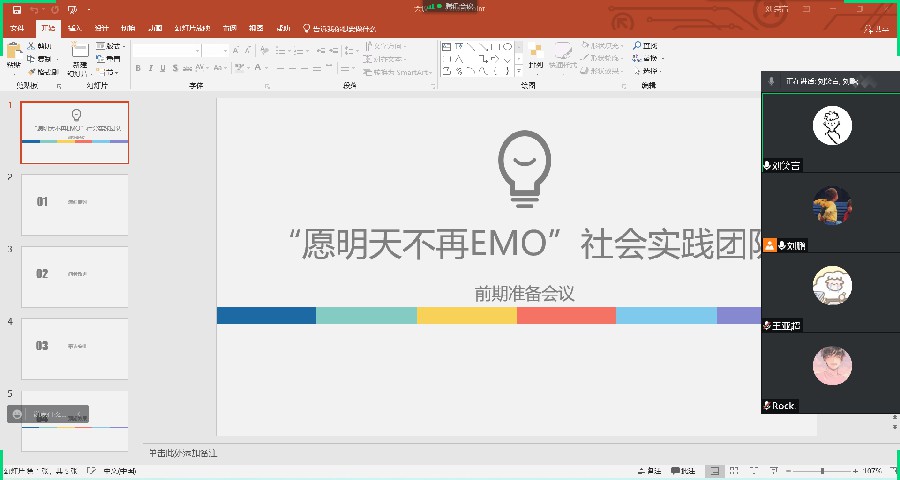Screen dimensions: 900x480
Task: Click the Reset slide button
Action: tap(108, 59)
